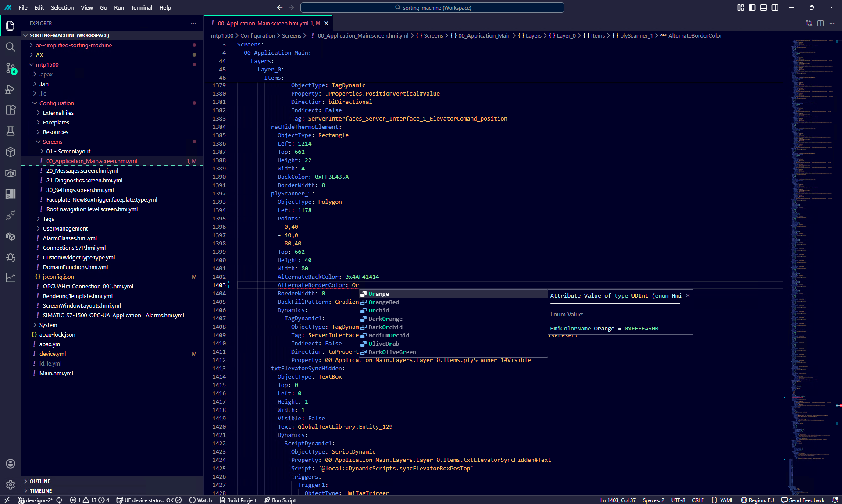Viewport: 842px width, 504px height.
Task: Click the synchronize changes icon
Action: click(60, 500)
